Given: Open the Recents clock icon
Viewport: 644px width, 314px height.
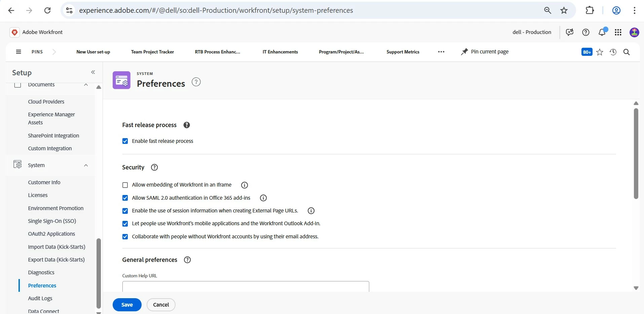Looking at the screenshot, I should tap(613, 52).
